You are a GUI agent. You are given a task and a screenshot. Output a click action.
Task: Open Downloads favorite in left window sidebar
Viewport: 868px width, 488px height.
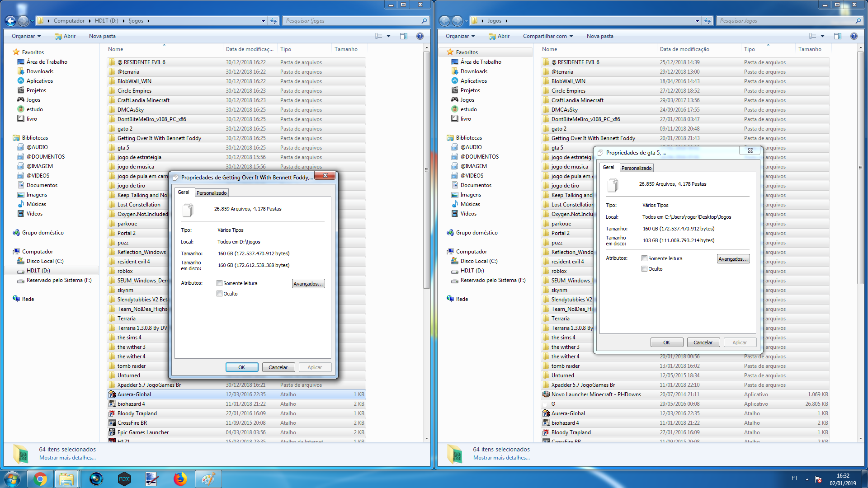[40, 71]
